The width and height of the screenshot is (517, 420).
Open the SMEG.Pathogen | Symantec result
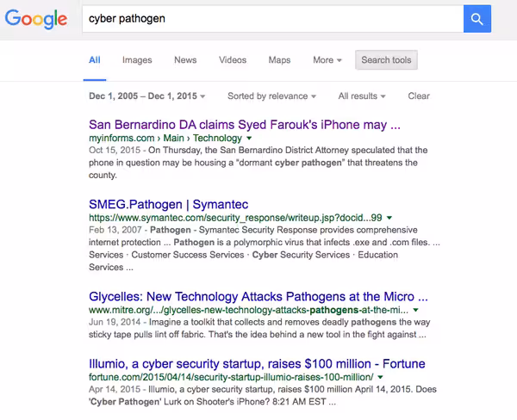point(169,205)
